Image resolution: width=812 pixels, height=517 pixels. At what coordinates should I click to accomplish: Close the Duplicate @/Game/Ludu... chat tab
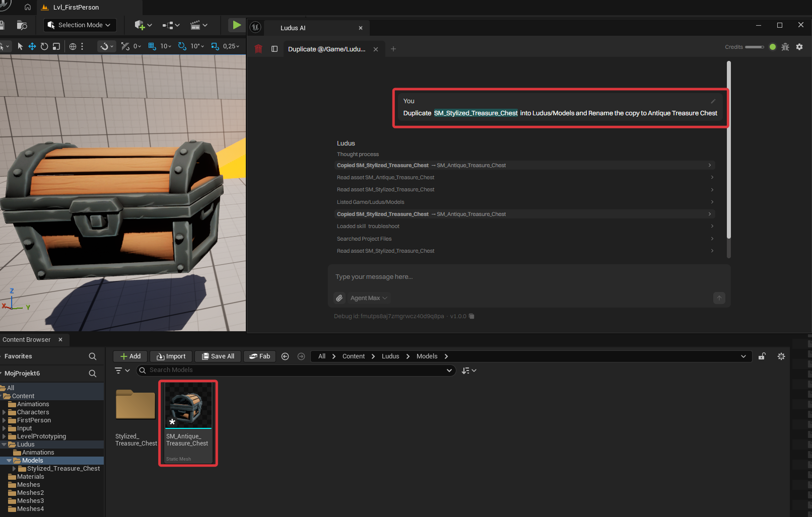376,49
